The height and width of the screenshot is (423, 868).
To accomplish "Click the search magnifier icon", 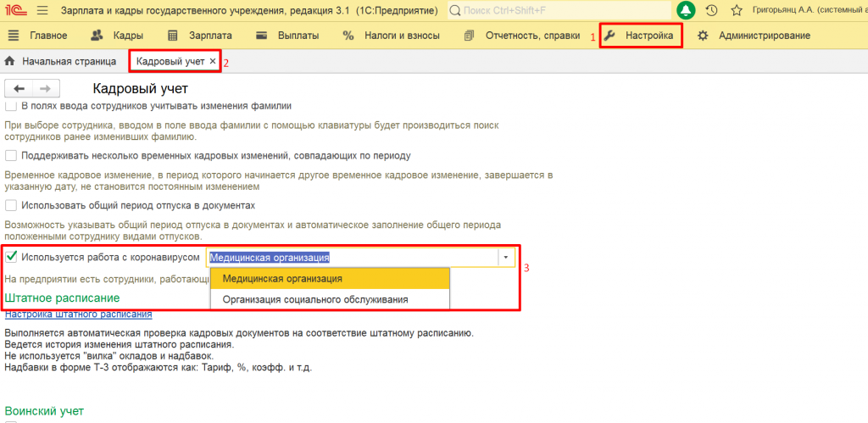I will click(x=455, y=10).
